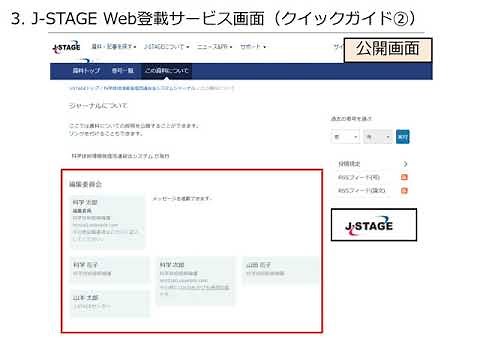Expand the ニュース&PR menu
The width and height of the screenshot is (480, 360).
(214, 47)
